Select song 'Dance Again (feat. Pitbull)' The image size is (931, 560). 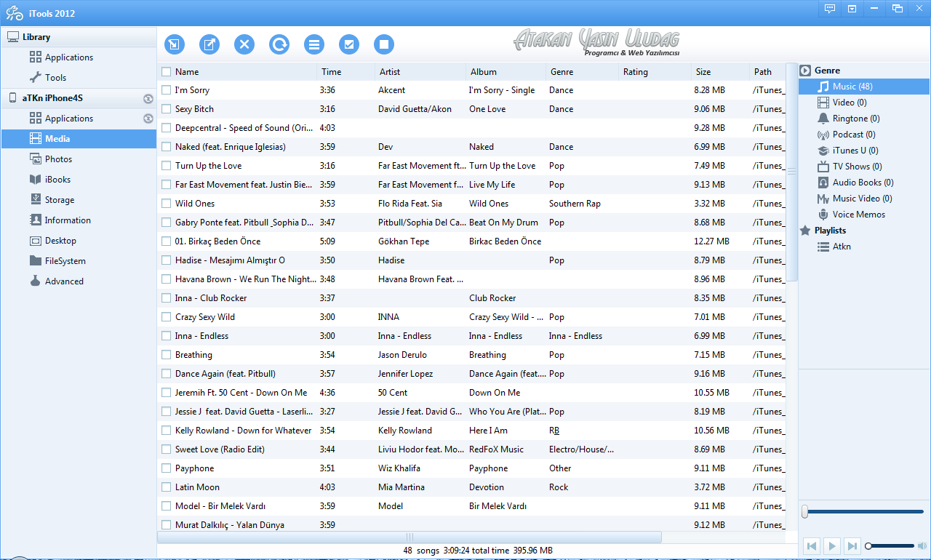[x=225, y=374]
